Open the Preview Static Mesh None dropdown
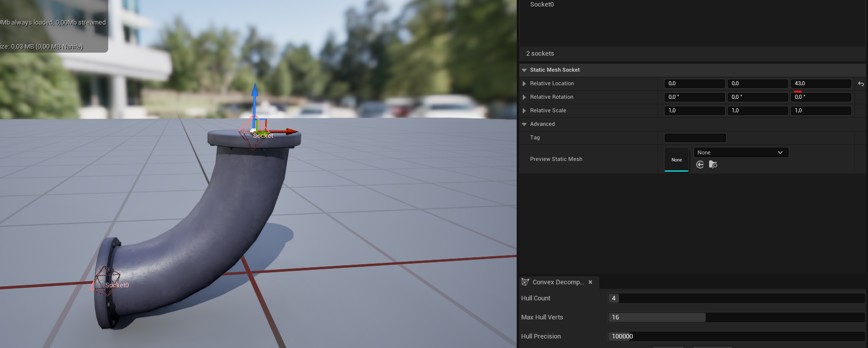Image resolution: width=868 pixels, height=348 pixels. point(740,152)
